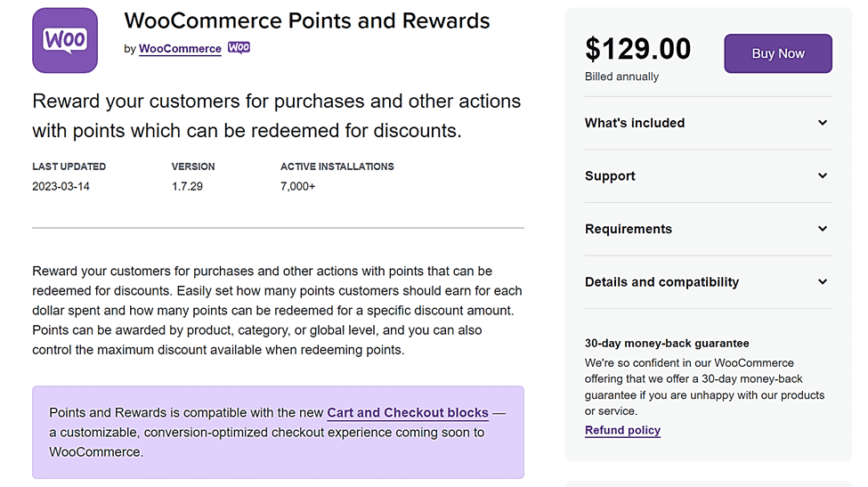Click the small Woo badge beside the author name
Screen dimensions: 868x487
[x=239, y=48]
